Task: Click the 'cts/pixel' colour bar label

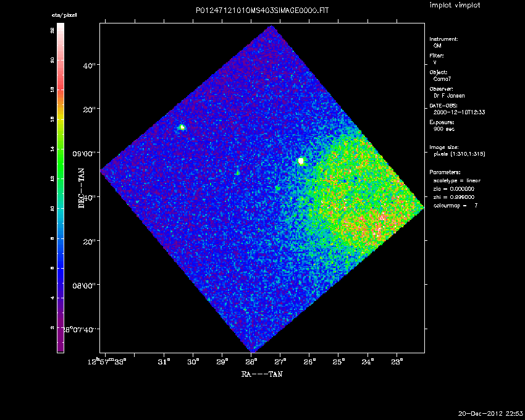Action: [64, 15]
